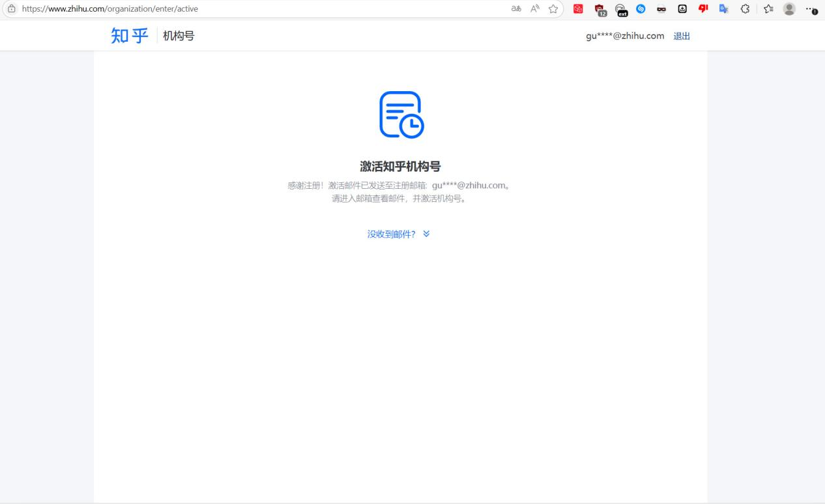
Task: Click the 感谢注册 activation email message
Action: (x=399, y=186)
